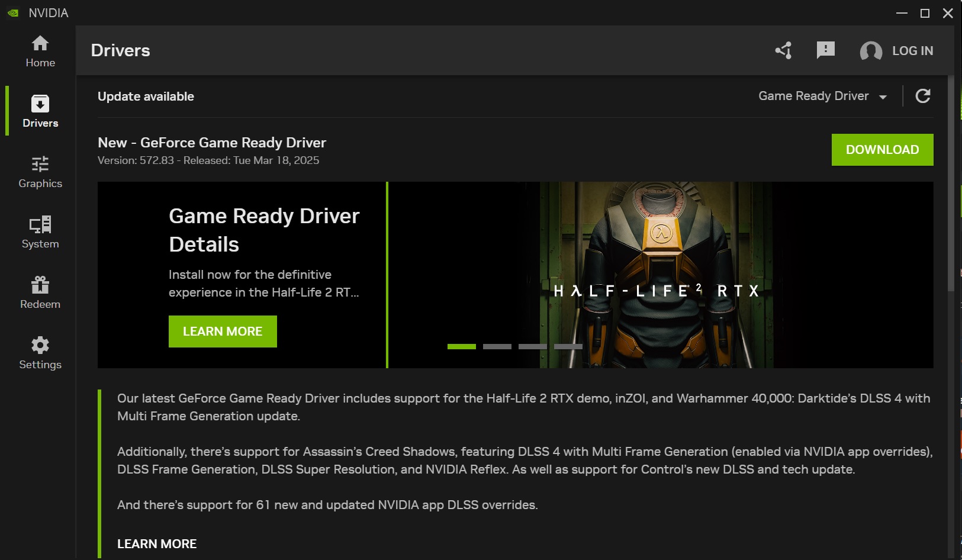
Task: Open the feedback dialog
Action: (x=826, y=50)
